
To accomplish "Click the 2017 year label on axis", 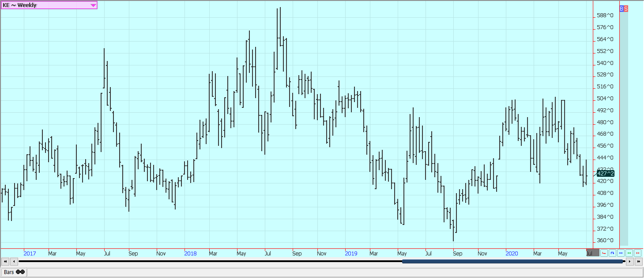I will (30, 254).
